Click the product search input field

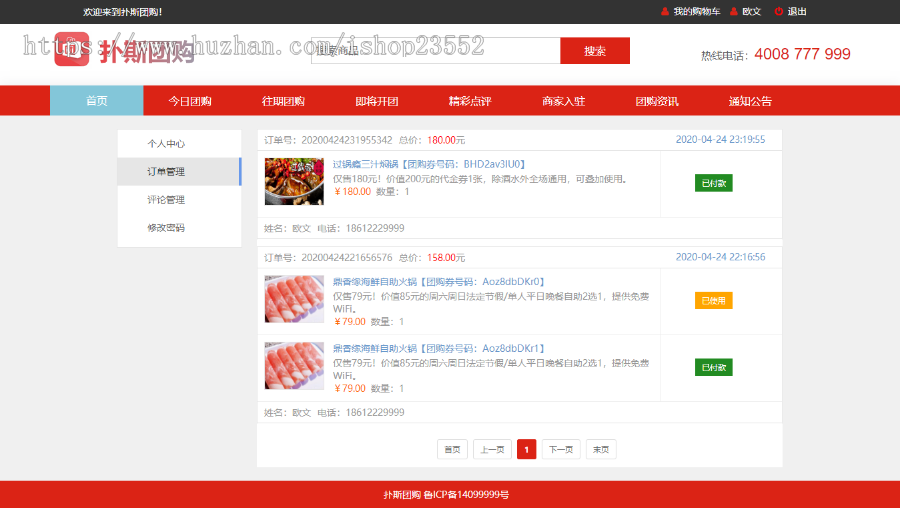click(436, 51)
